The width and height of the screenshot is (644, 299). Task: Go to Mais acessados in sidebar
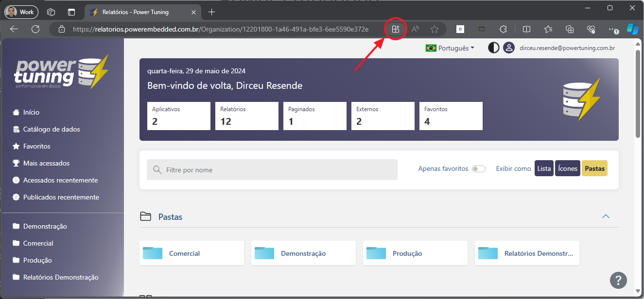pos(46,163)
